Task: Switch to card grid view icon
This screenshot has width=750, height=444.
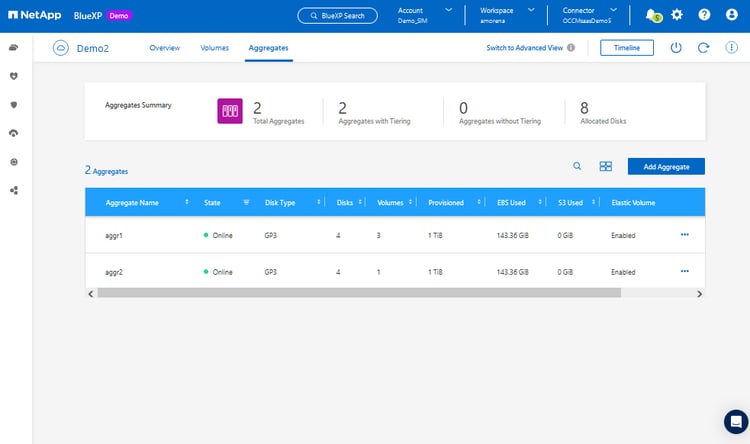Action: pos(605,166)
